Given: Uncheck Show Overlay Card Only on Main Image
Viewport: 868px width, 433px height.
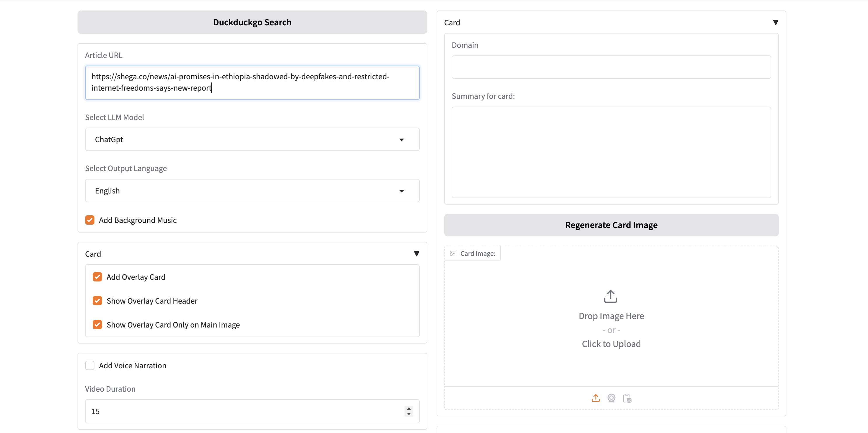Looking at the screenshot, I should click(x=97, y=325).
